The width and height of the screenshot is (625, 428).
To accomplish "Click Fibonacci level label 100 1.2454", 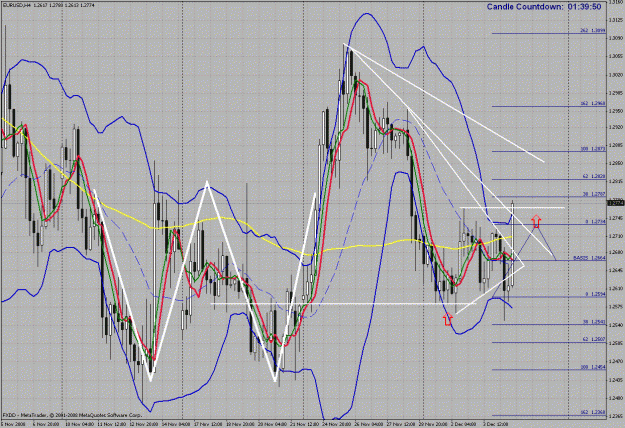I will [x=593, y=367].
